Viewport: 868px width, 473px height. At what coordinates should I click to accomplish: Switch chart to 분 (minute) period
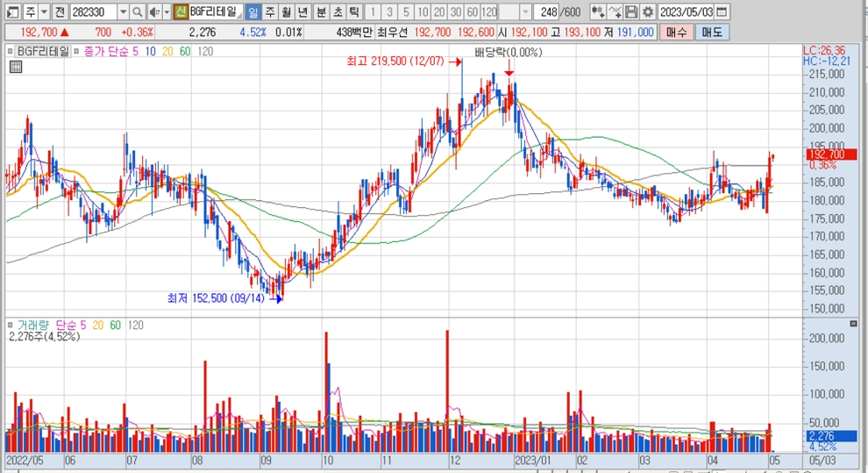(320, 12)
